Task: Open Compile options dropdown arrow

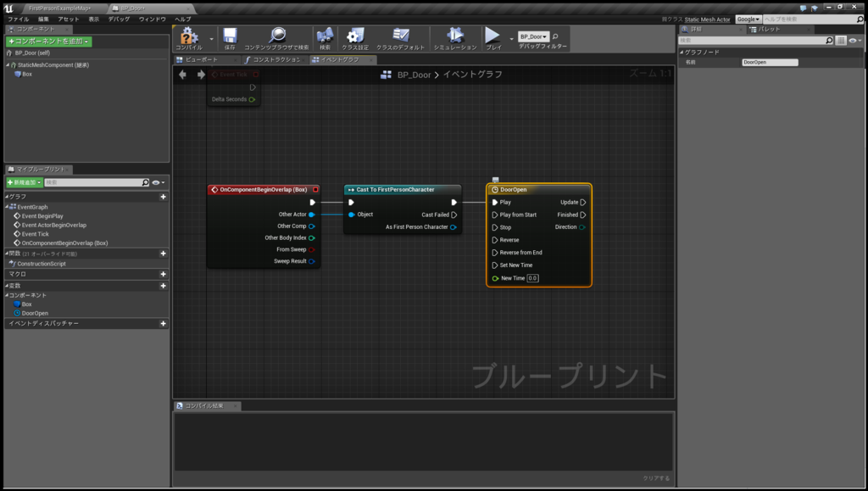Action: pyautogui.click(x=211, y=39)
